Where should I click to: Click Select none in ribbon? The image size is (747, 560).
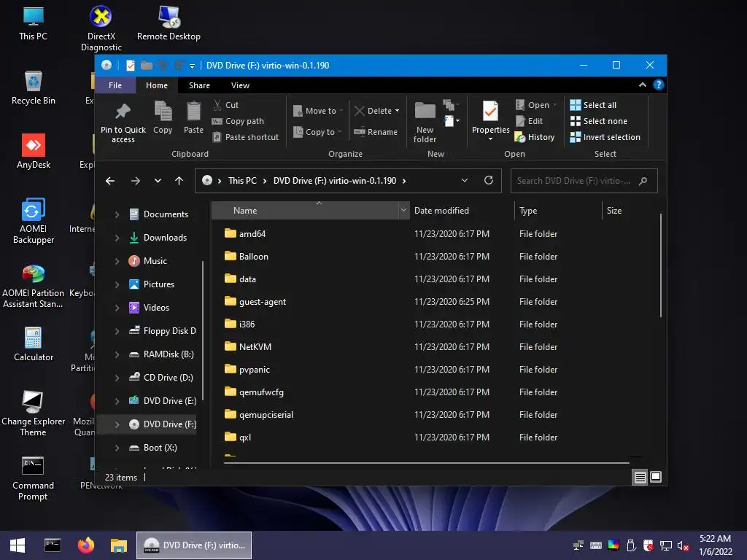[x=599, y=121]
